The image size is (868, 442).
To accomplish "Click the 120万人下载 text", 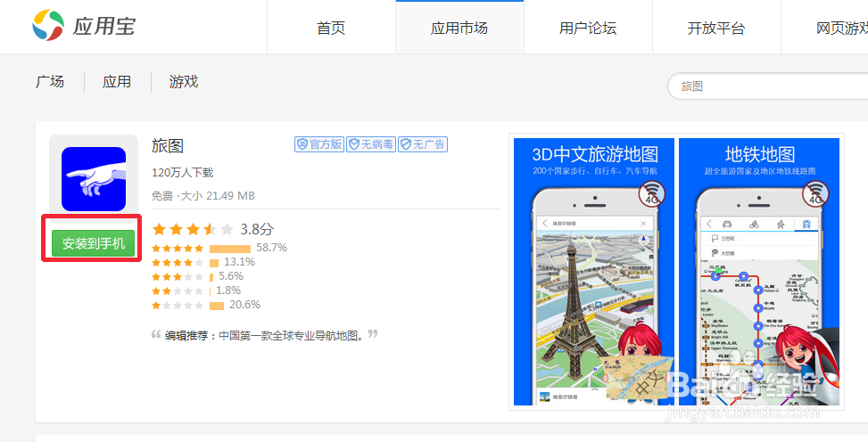I will [x=183, y=173].
